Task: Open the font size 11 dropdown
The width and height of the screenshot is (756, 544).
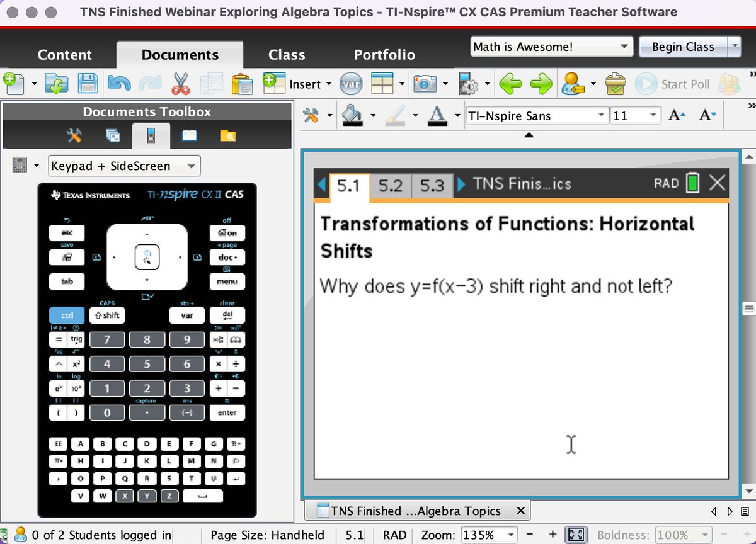Action: click(636, 116)
